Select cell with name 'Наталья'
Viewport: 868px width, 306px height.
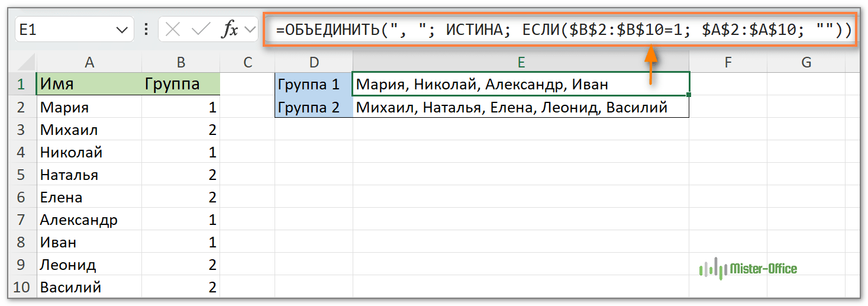[x=89, y=175]
